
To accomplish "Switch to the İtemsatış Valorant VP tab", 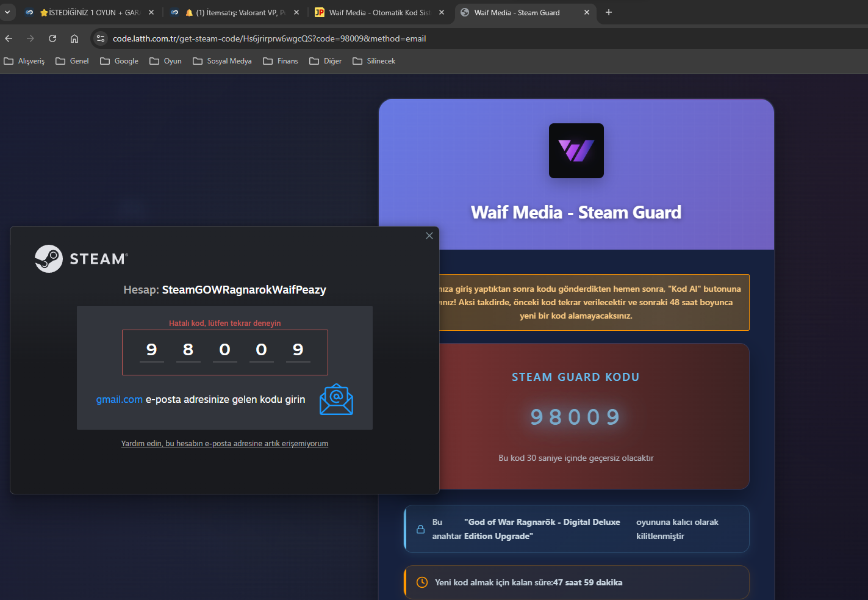I will (x=235, y=12).
